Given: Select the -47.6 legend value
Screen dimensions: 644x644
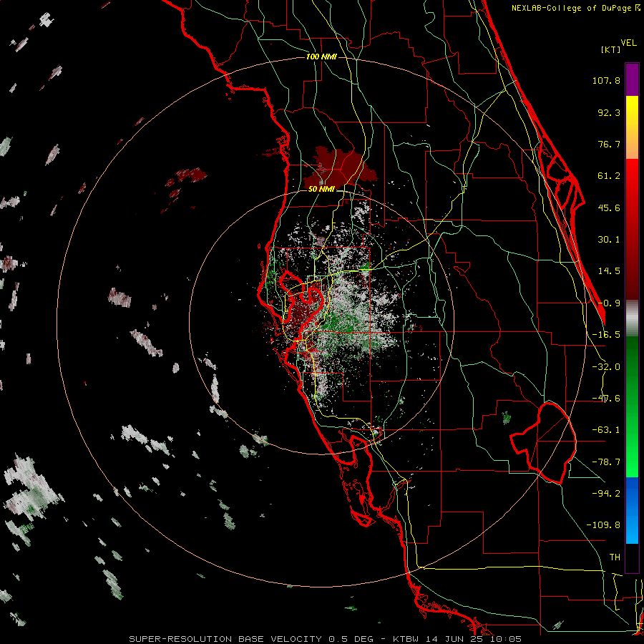Looking at the screenshot, I should [606, 399].
